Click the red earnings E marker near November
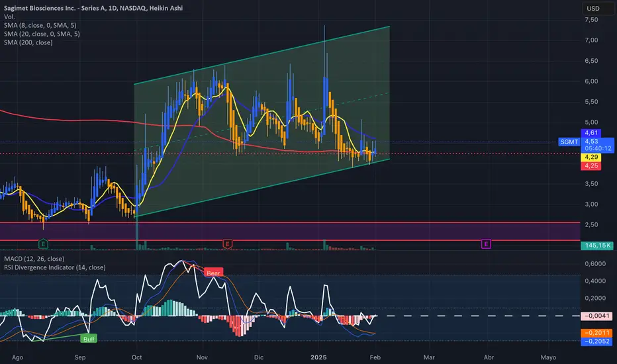This screenshot has width=617, height=364. click(227, 244)
